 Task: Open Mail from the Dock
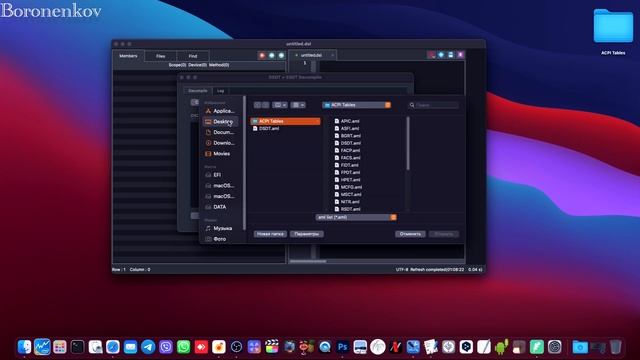point(131,347)
